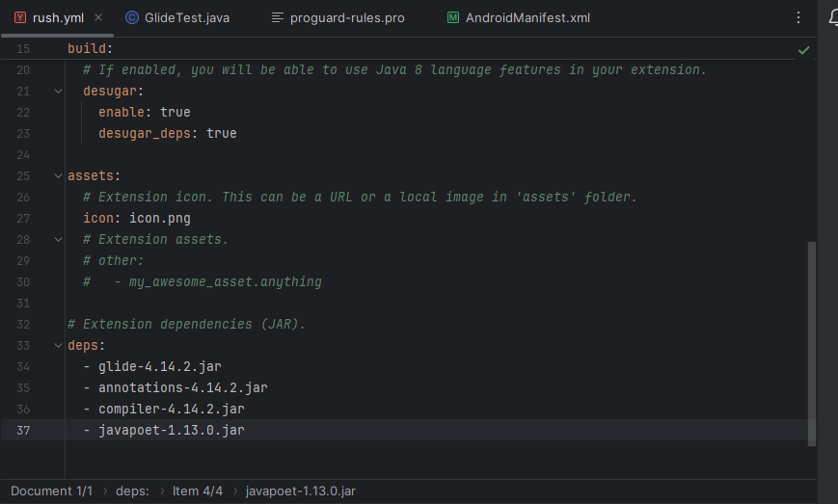The image size is (838, 504).
Task: Collapse the assets section fold arrow
Action: pos(58,175)
